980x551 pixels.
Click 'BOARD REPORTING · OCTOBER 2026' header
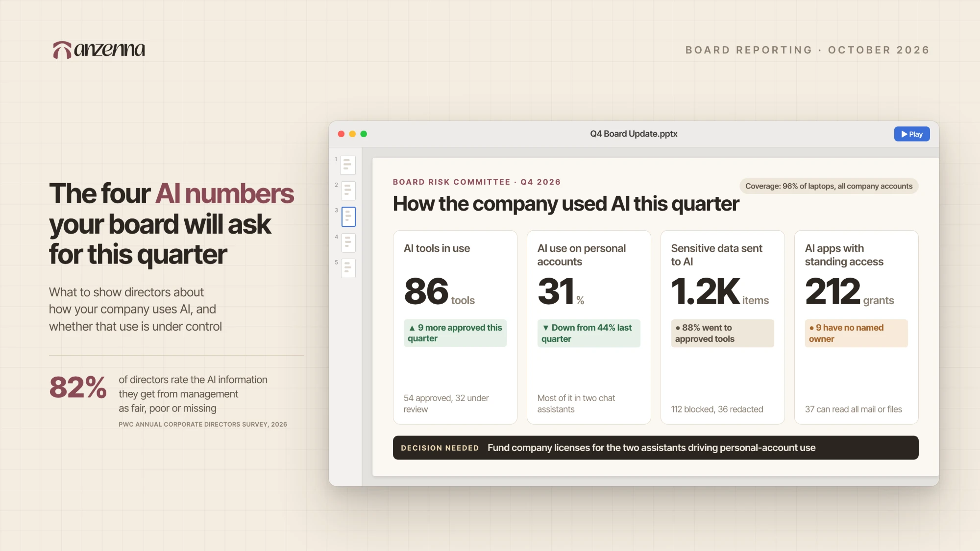pyautogui.click(x=807, y=50)
